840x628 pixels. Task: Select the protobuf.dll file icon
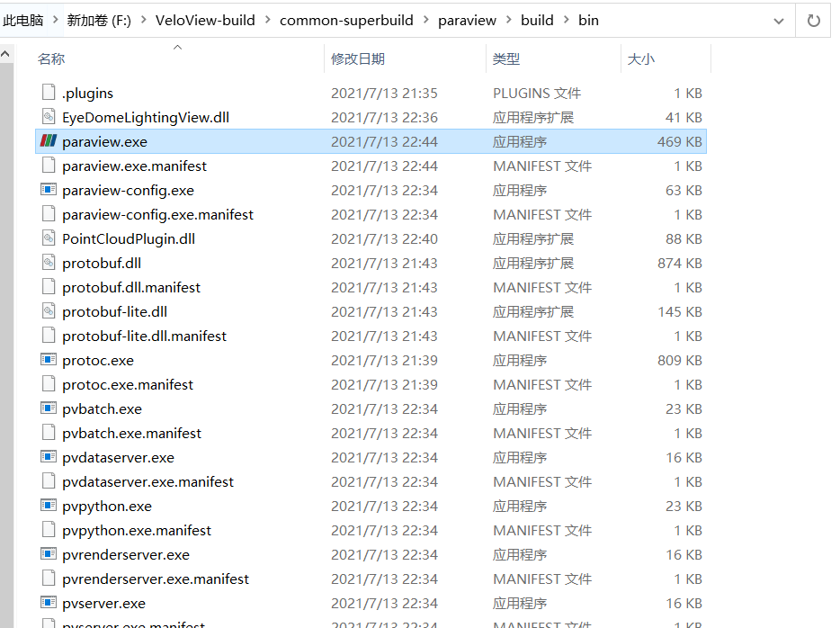coord(49,262)
